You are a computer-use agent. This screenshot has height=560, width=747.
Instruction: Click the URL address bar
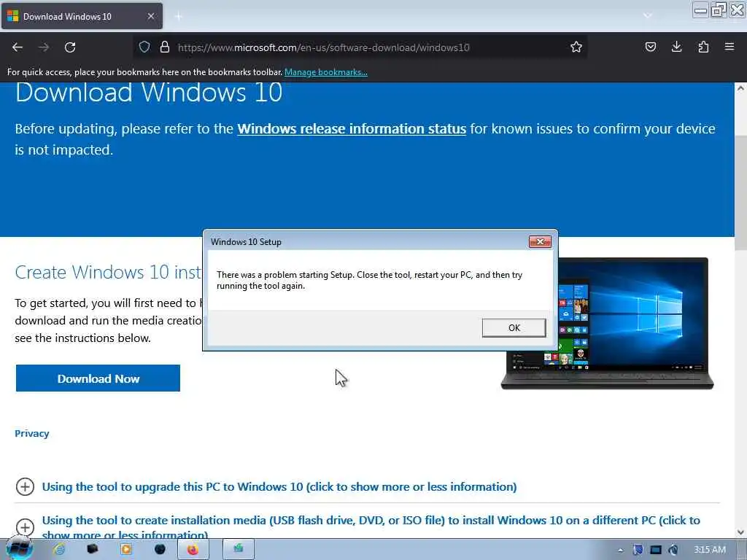[x=362, y=47]
